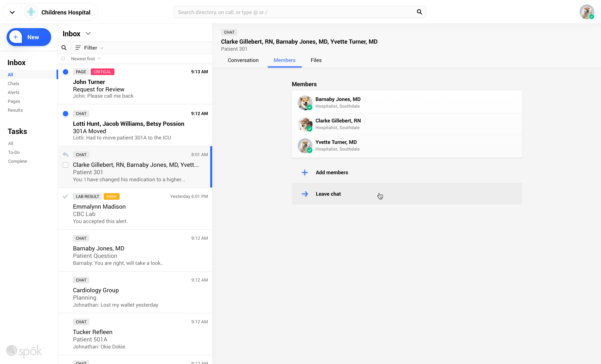The image size is (601, 364).
Task: Expand the organization switcher chevron
Action: pyautogui.click(x=12, y=12)
